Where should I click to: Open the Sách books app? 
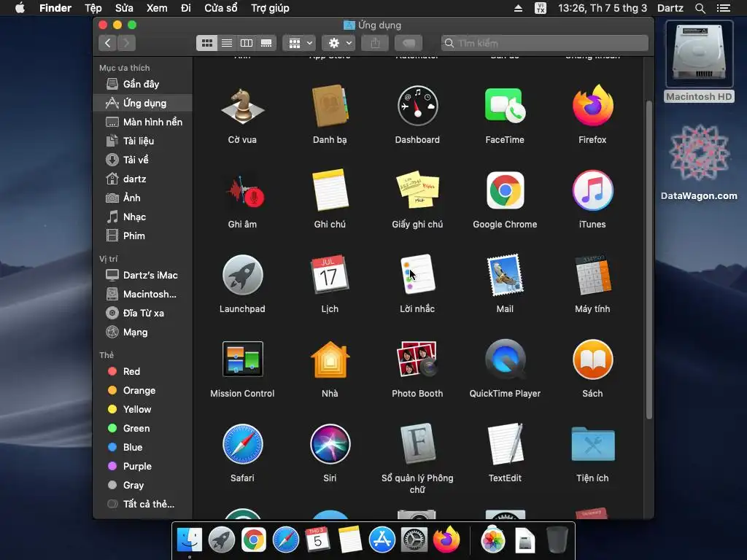[x=592, y=359]
